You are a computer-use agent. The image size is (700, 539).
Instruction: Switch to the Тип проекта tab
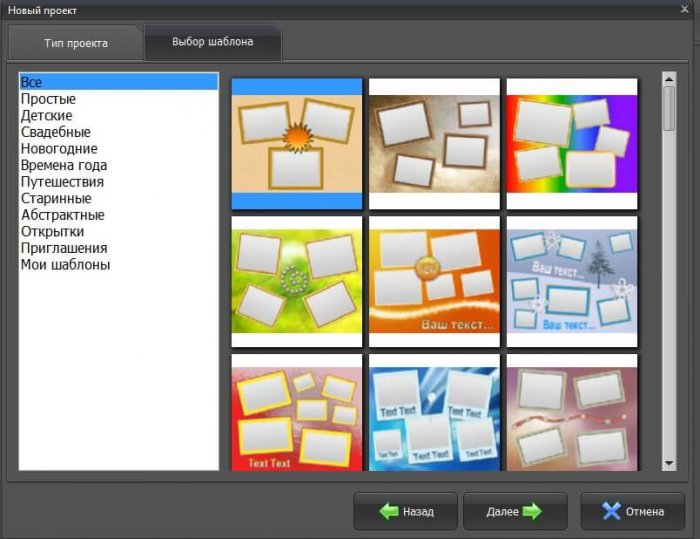click(x=76, y=44)
